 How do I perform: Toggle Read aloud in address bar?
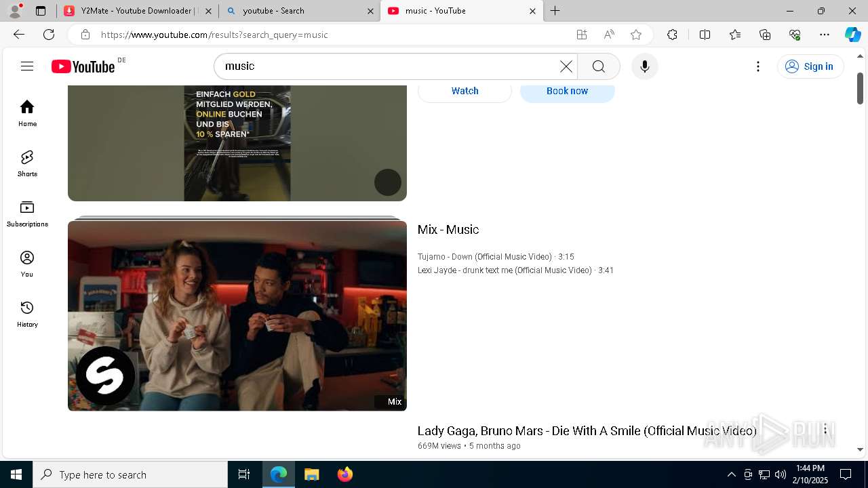click(x=609, y=35)
